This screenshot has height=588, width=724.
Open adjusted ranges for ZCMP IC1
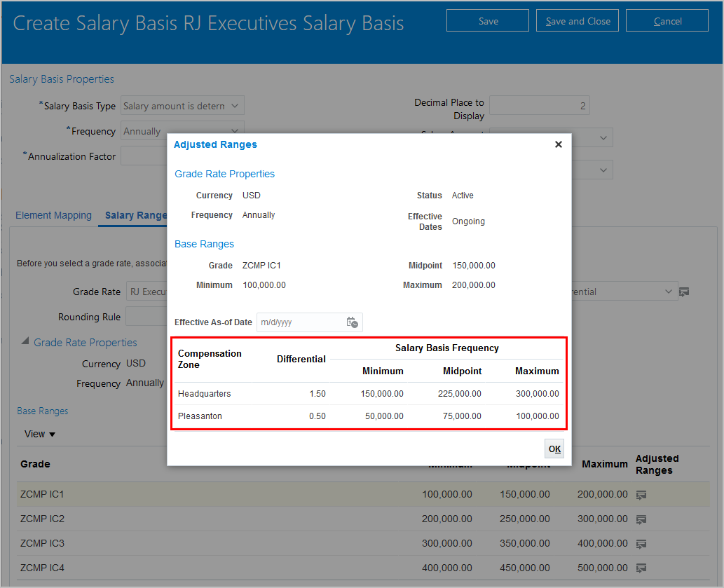pyautogui.click(x=641, y=495)
